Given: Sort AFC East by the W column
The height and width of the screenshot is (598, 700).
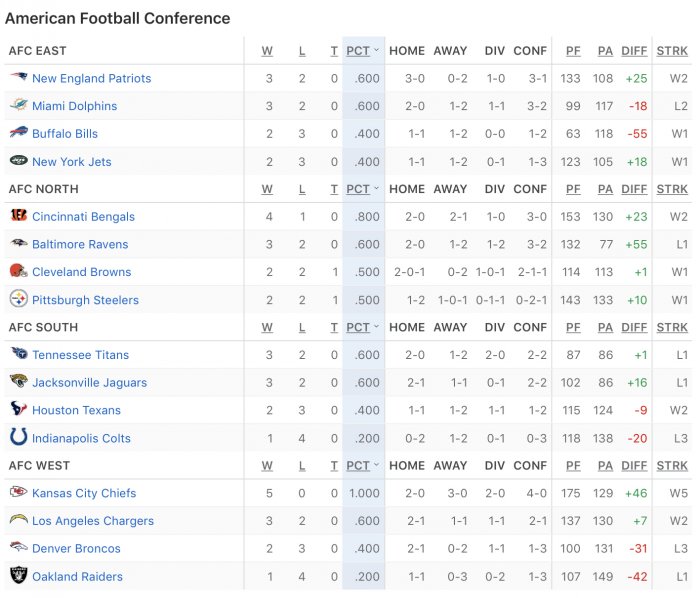Looking at the screenshot, I should coord(267,51).
